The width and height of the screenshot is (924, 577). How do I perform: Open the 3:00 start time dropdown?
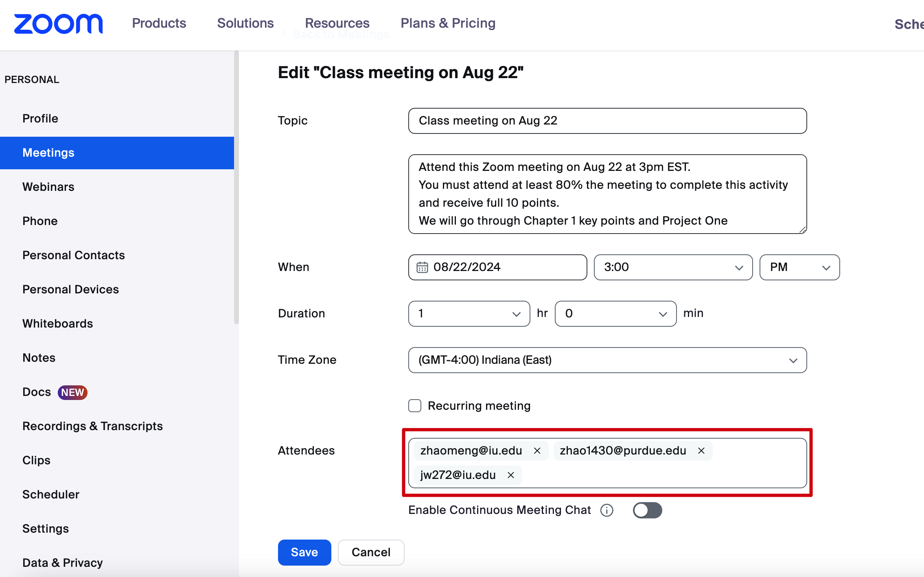pos(673,267)
